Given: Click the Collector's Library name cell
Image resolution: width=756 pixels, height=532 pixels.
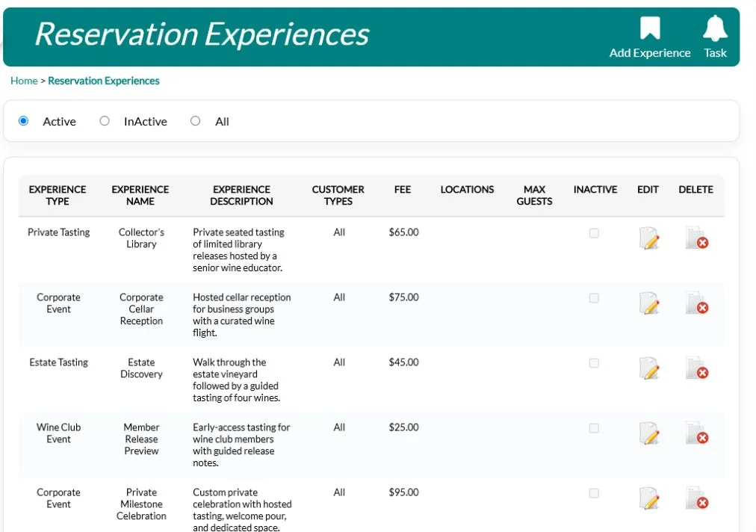Looking at the screenshot, I should coord(141,238).
